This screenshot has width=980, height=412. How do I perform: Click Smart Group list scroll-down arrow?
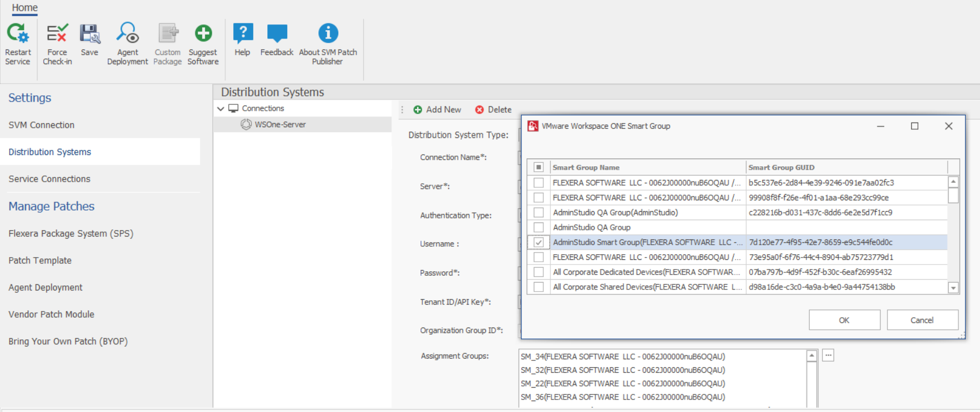point(953,288)
